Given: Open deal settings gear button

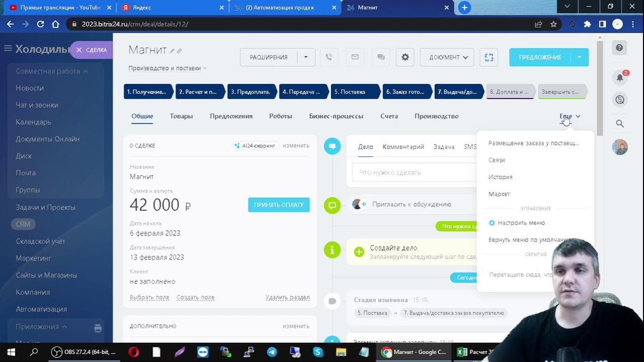Looking at the screenshot, I should pos(405,57).
